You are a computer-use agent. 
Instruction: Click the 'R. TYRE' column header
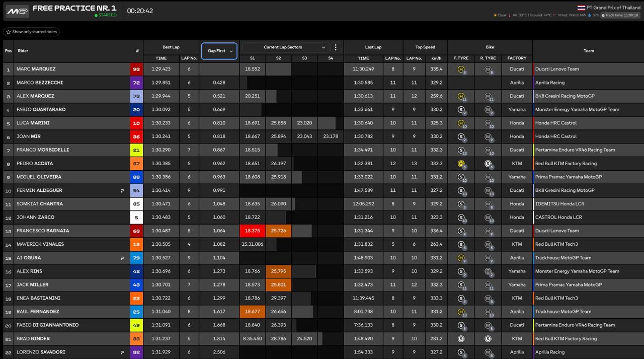coord(488,58)
